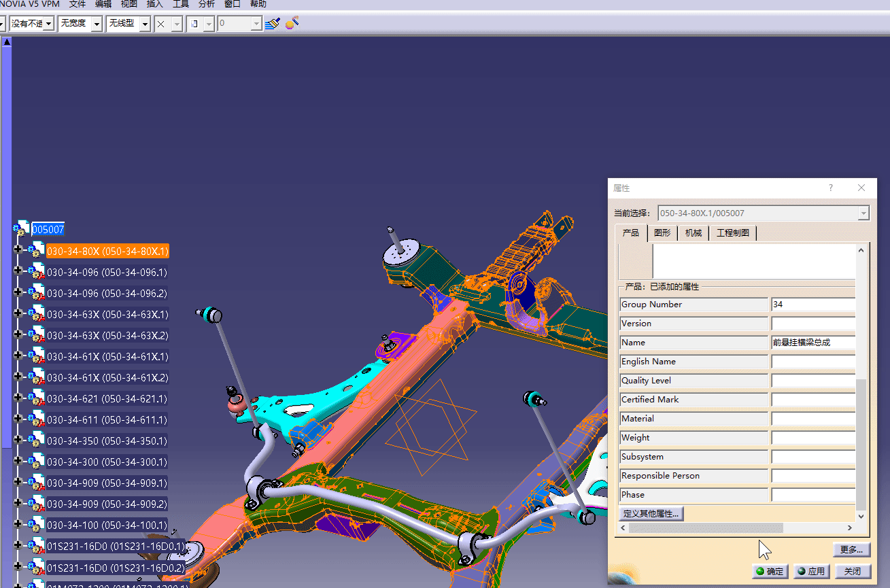Click the help question mark in 属性 dialog
The image size is (890, 588).
click(x=830, y=188)
